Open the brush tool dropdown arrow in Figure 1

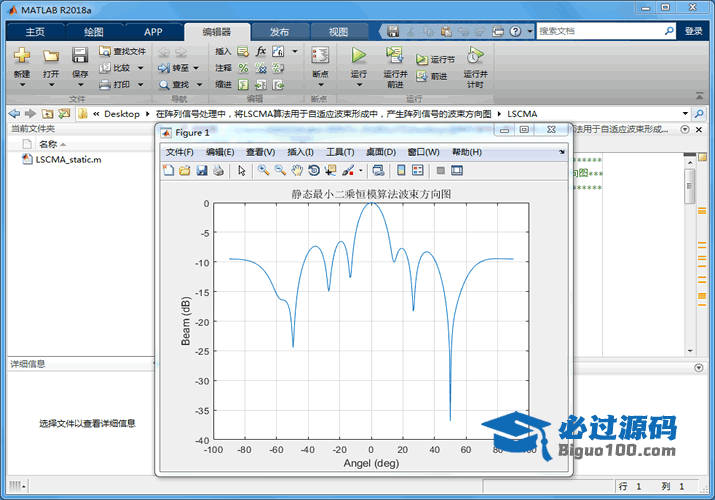(361, 171)
